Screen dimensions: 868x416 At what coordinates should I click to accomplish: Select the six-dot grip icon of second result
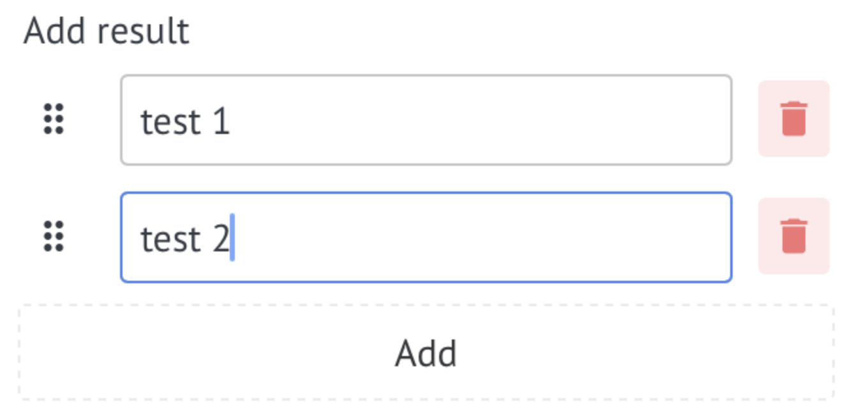[54, 236]
